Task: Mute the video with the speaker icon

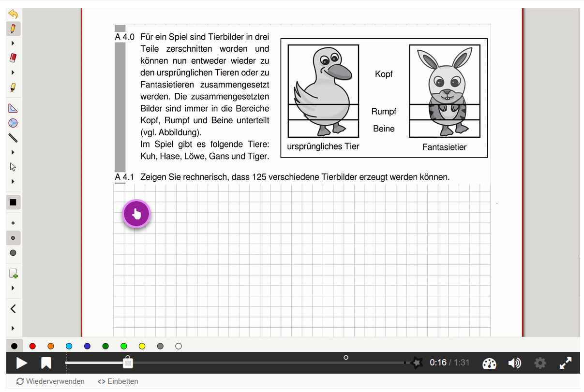Action: point(514,363)
